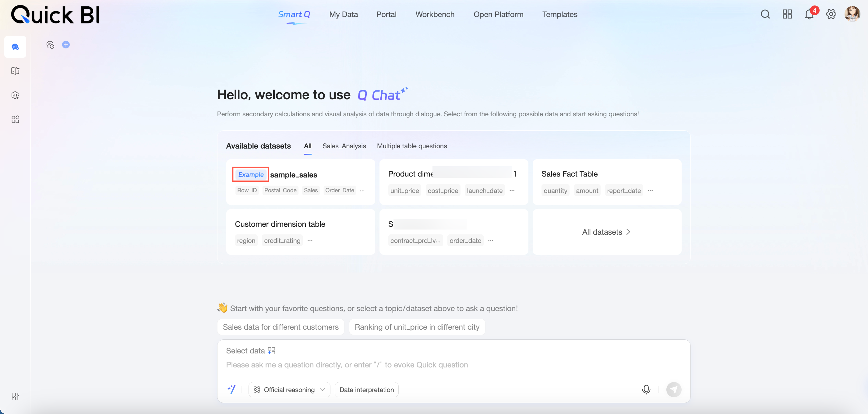Click the send message arrow button
This screenshot has width=868, height=414.
(x=674, y=389)
